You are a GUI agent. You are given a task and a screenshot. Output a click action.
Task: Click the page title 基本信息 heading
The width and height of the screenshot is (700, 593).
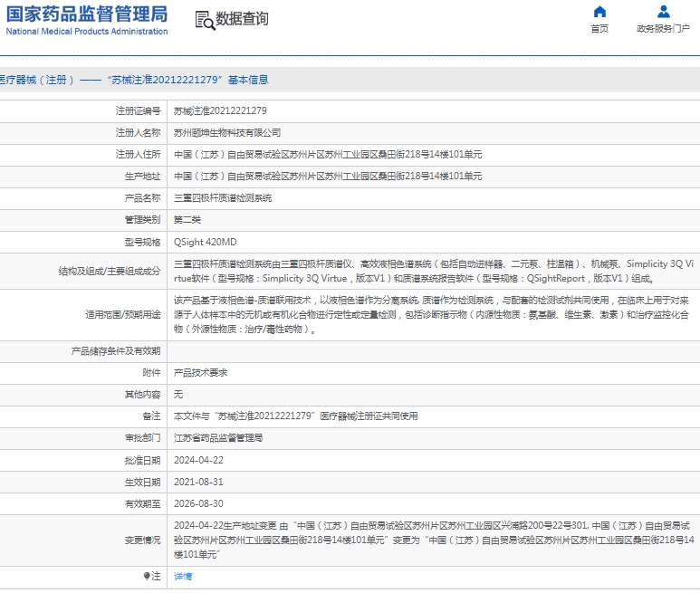[248, 80]
